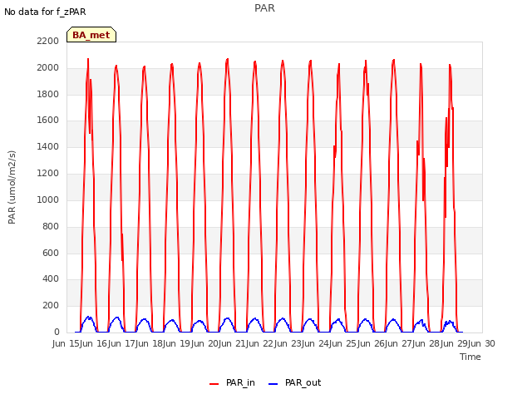
Task: Click the 1200 y-axis tick label
Action: pyautogui.click(x=48, y=173)
